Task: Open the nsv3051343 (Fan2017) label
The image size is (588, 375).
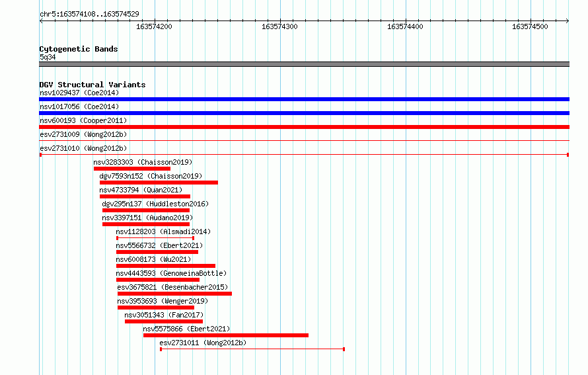Action: 164,315
